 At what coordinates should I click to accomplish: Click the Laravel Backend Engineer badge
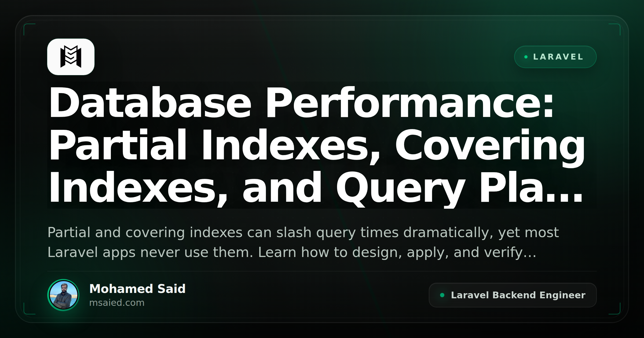513,295
